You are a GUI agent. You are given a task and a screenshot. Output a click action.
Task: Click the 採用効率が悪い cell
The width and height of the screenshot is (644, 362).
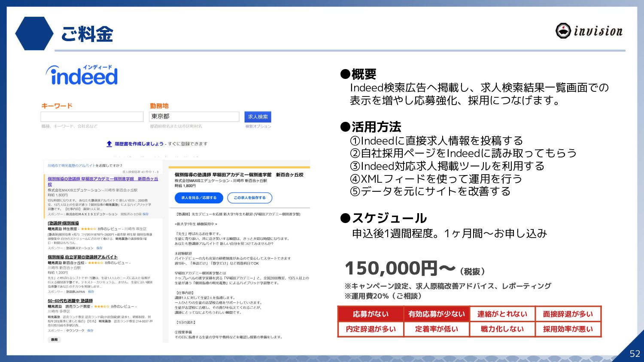(x=568, y=329)
